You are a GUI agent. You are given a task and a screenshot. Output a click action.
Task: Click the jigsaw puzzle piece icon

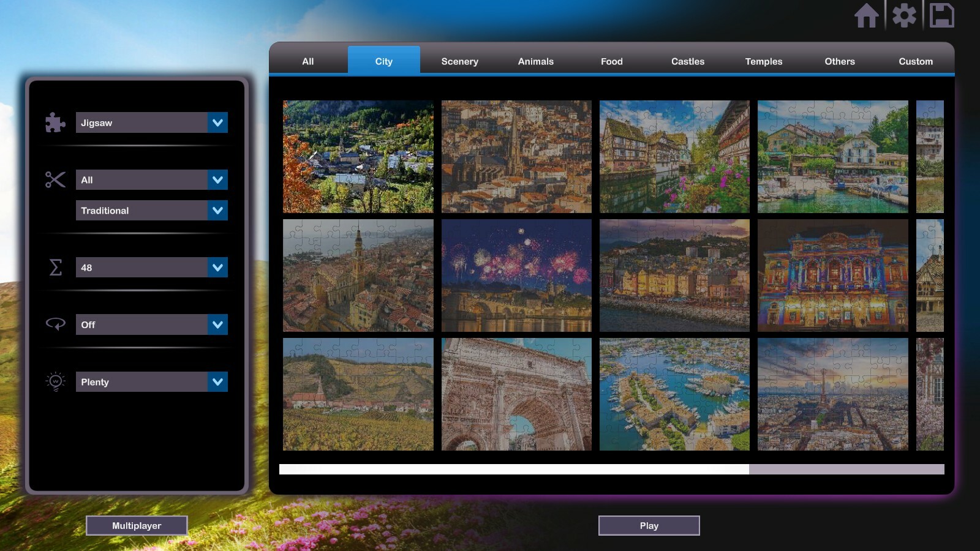[55, 122]
